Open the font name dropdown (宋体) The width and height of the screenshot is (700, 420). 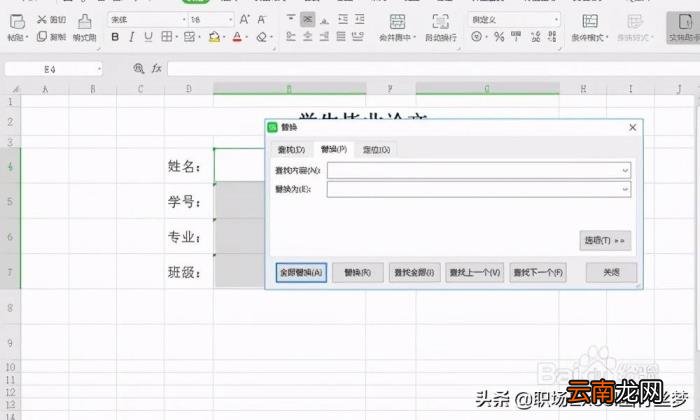(x=183, y=20)
